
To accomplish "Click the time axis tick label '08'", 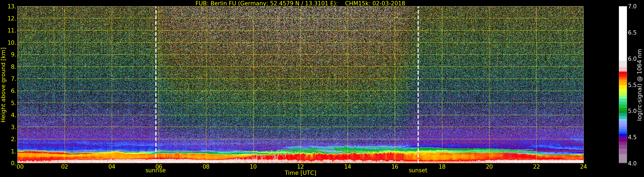I will [x=206, y=167].
